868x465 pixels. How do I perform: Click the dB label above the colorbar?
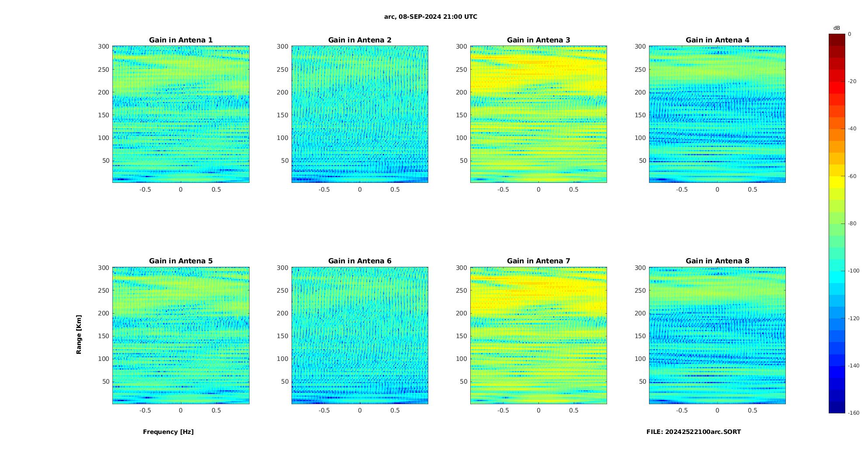[837, 28]
